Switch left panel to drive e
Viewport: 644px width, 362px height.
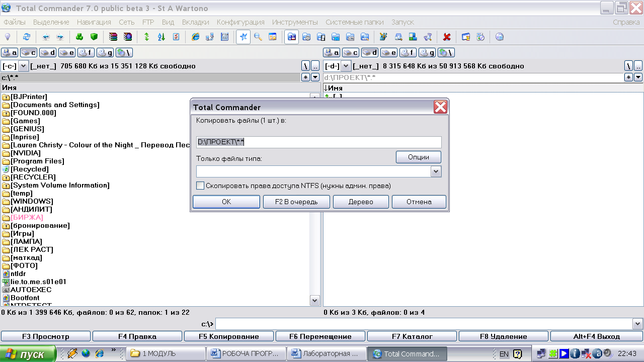pyautogui.click(x=66, y=52)
